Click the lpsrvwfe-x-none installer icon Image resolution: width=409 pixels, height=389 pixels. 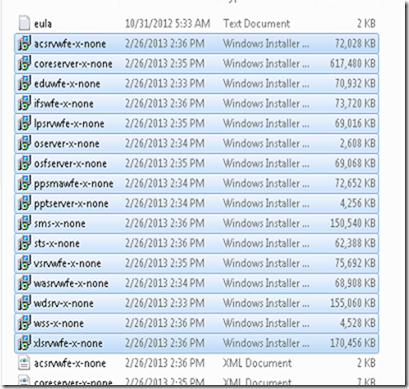click(x=24, y=123)
